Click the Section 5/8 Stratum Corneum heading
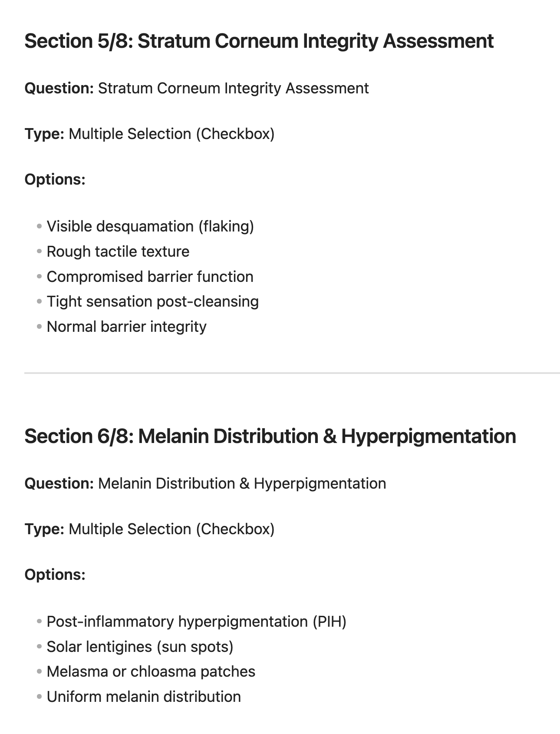 259,41
